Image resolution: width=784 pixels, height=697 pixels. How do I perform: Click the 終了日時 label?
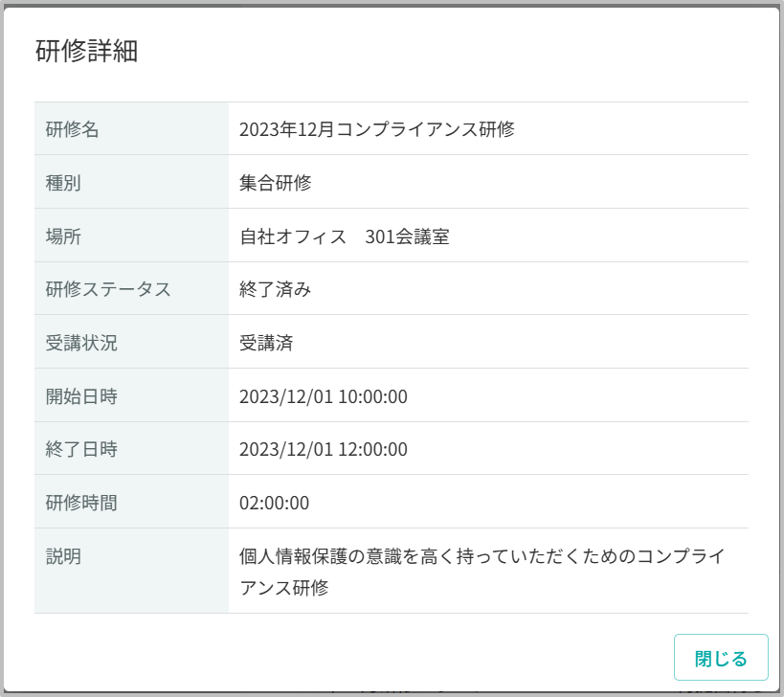81,449
